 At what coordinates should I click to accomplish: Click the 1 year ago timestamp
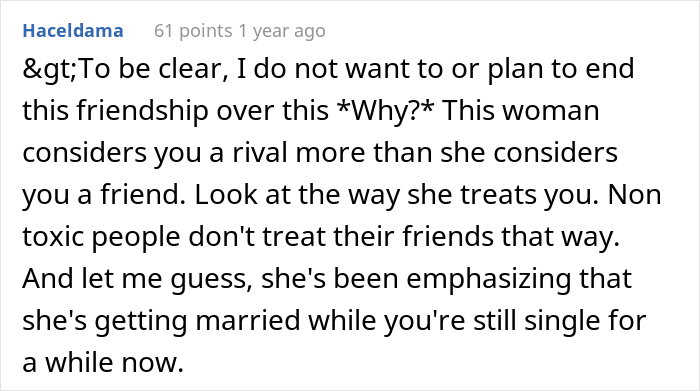tap(282, 31)
